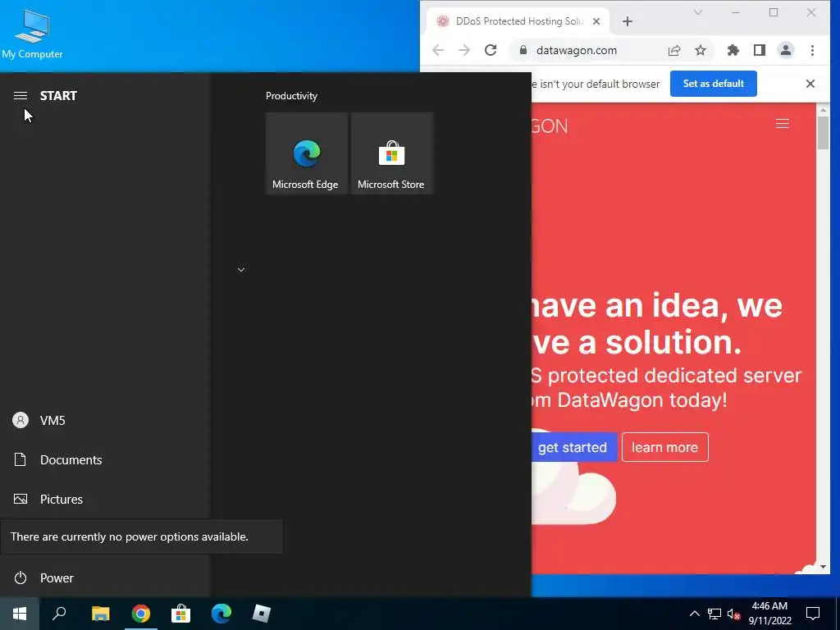Click Chrome page scrollbar thumb
Image resolution: width=840 pixels, height=630 pixels.
[x=823, y=132]
